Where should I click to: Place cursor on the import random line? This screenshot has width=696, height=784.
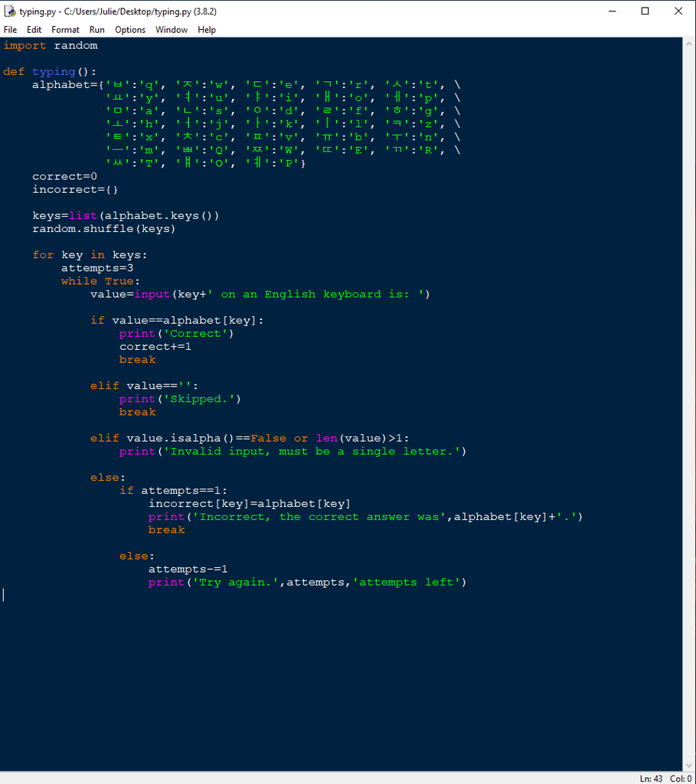(x=47, y=45)
